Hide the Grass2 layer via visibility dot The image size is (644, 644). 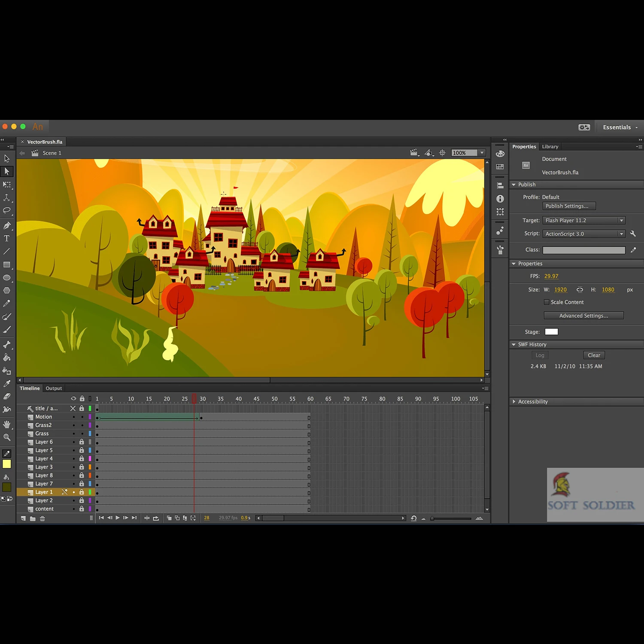73,425
